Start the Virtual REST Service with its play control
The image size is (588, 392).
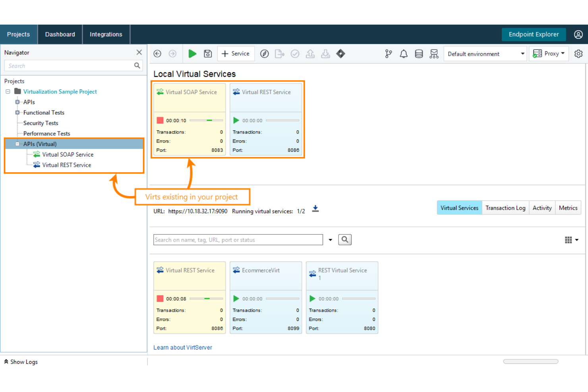tap(236, 120)
